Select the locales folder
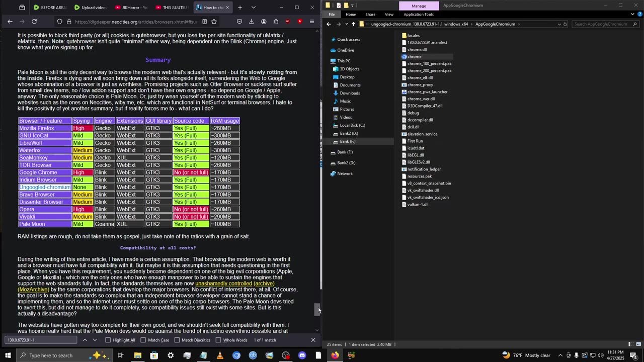Image resolution: width=644 pixels, height=362 pixels. (x=413, y=36)
